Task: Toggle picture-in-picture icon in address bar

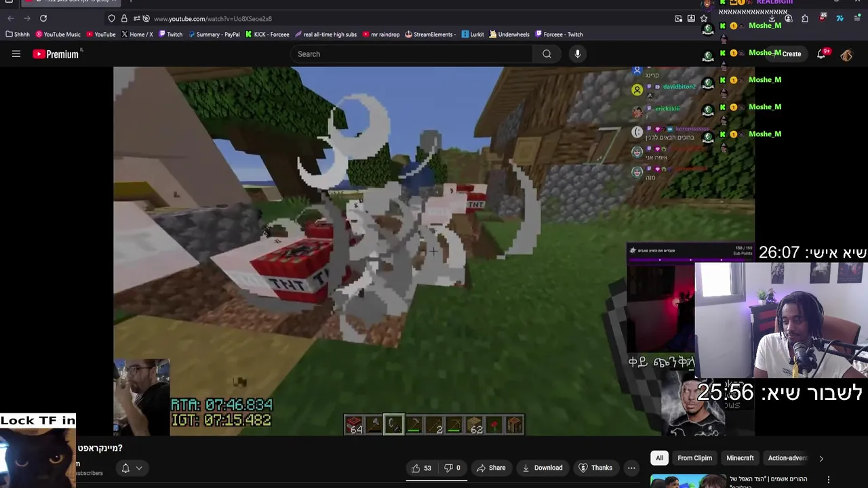Action: pyautogui.click(x=678, y=18)
